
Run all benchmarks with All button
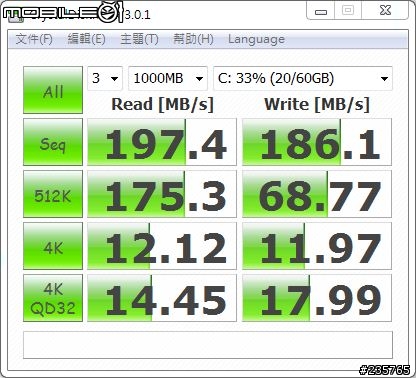click(x=53, y=90)
